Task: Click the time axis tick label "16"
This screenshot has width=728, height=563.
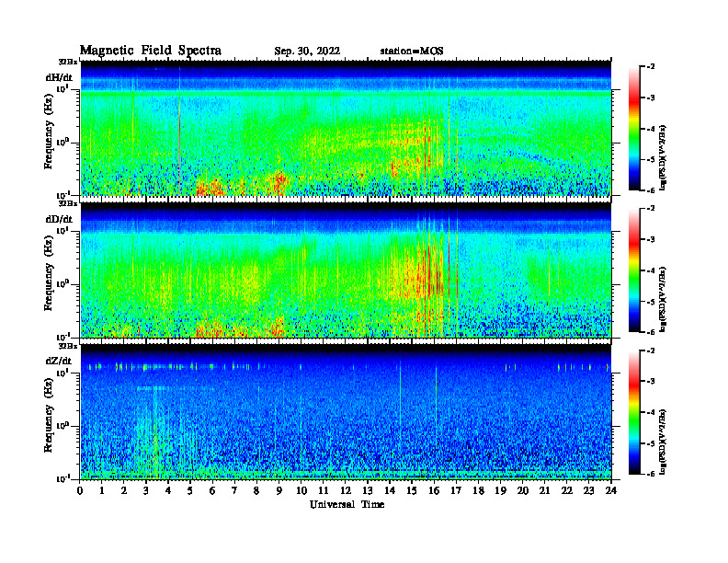Action: (434, 490)
